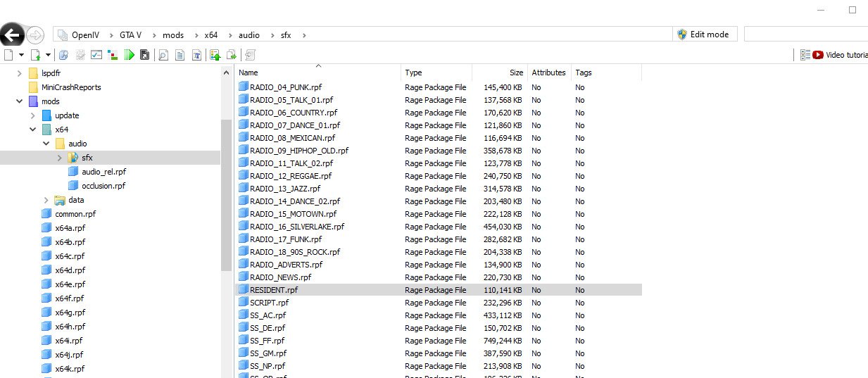Click the magnifier search page toolbar icon
Image resolution: width=868 pixels, height=378 pixels.
click(163, 54)
